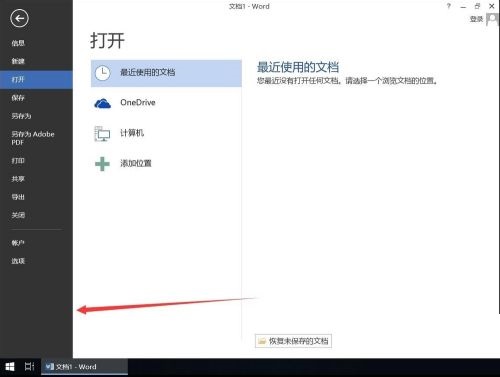500x377 pixels.
Task: Open Word 选项 settings
Action: point(18,261)
